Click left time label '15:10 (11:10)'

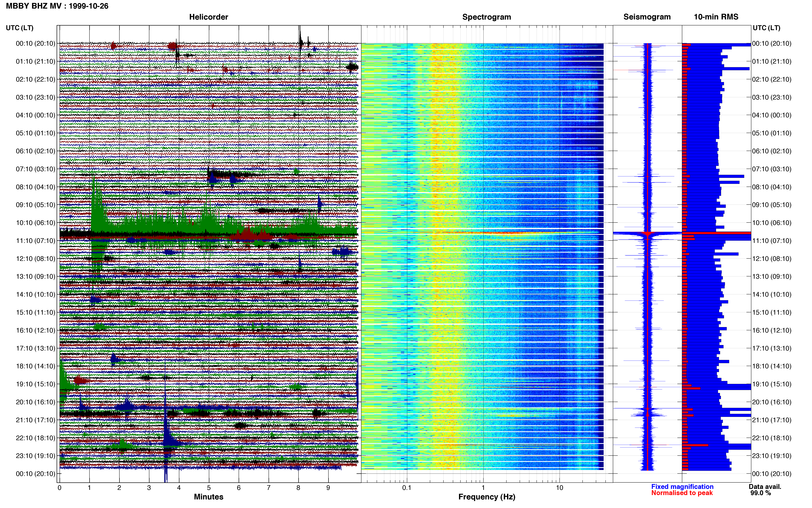point(36,312)
